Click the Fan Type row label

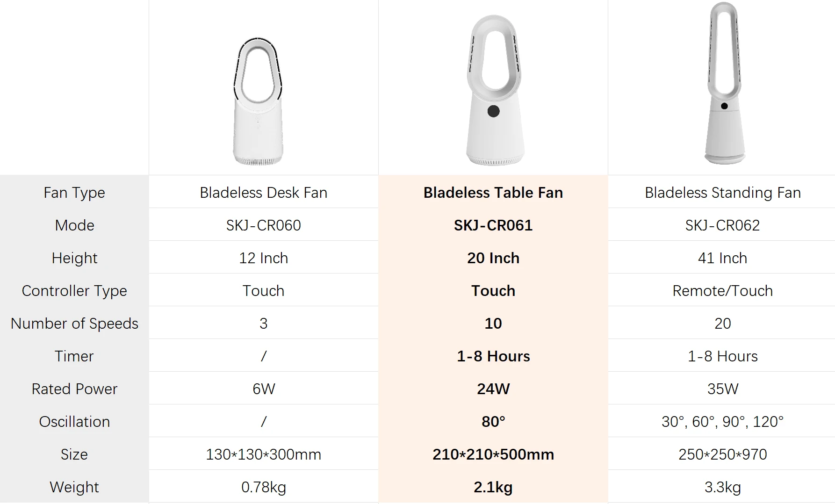click(74, 193)
